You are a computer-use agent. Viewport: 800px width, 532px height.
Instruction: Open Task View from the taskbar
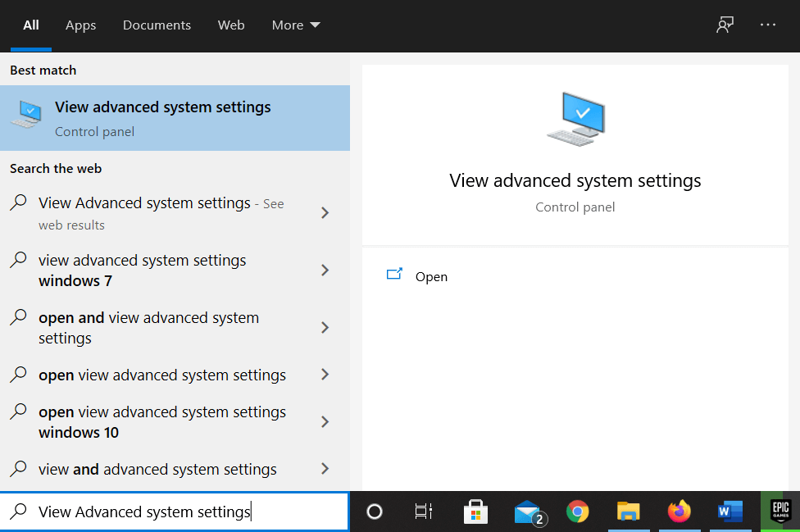click(x=423, y=511)
